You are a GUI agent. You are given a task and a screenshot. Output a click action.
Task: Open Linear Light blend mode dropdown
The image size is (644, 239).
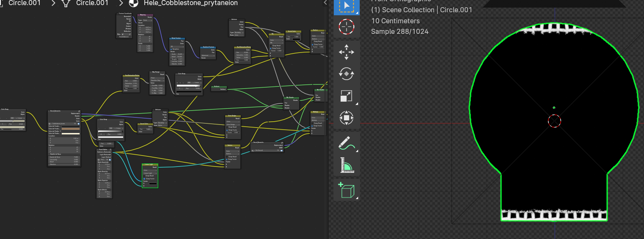[150, 173]
